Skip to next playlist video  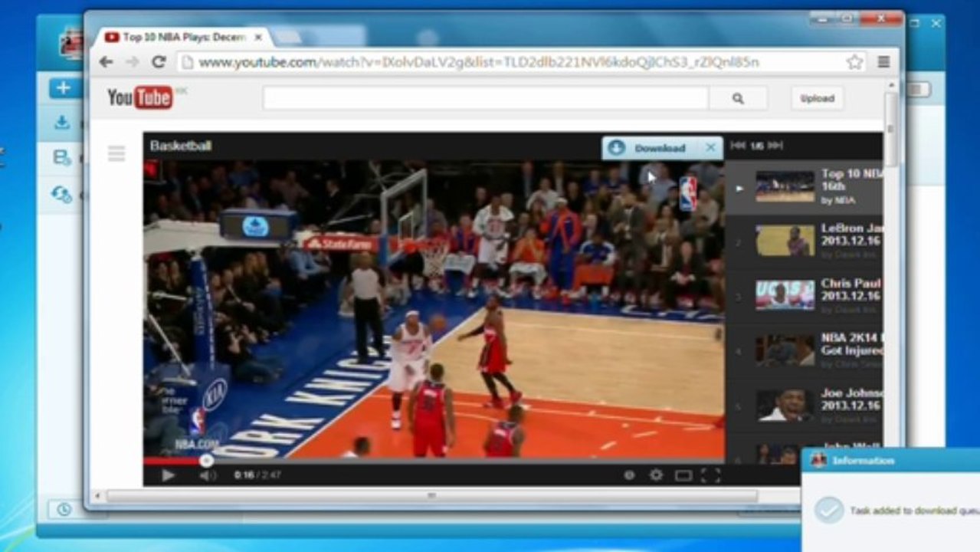[x=775, y=146]
